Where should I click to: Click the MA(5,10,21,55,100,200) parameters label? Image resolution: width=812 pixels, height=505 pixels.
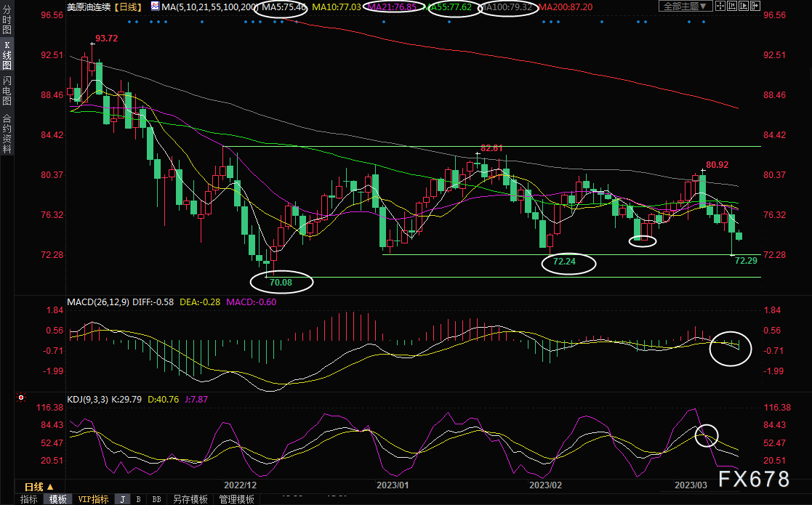(210, 7)
